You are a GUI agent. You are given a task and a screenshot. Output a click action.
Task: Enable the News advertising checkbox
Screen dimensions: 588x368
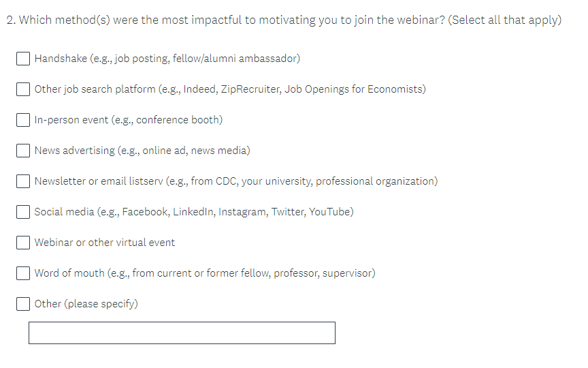tap(23, 151)
